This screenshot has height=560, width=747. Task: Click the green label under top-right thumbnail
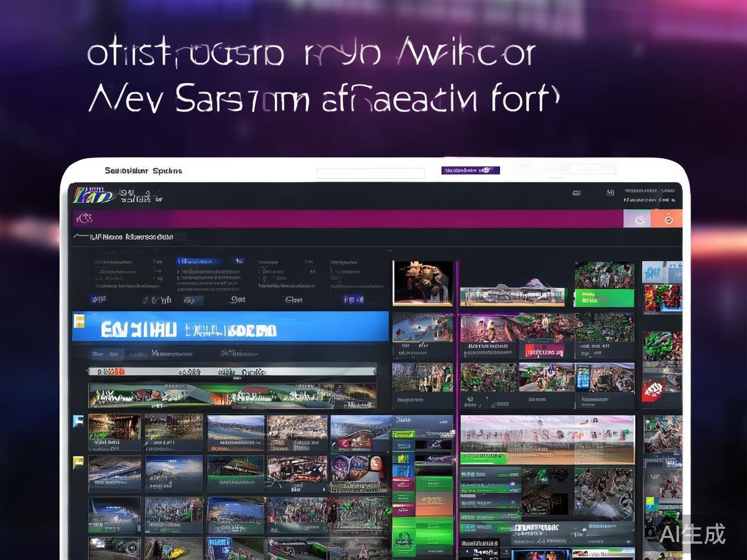point(604,298)
